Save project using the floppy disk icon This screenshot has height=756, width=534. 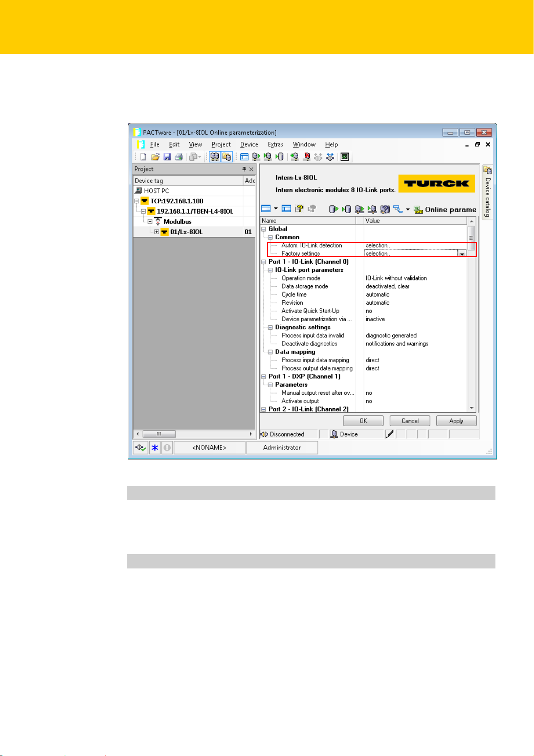[x=167, y=157]
